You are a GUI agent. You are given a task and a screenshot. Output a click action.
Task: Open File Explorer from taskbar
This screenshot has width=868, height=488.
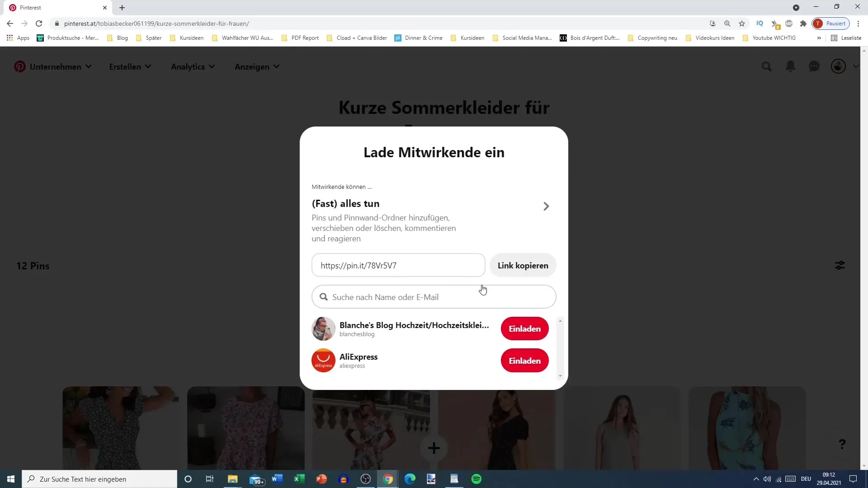(x=232, y=479)
